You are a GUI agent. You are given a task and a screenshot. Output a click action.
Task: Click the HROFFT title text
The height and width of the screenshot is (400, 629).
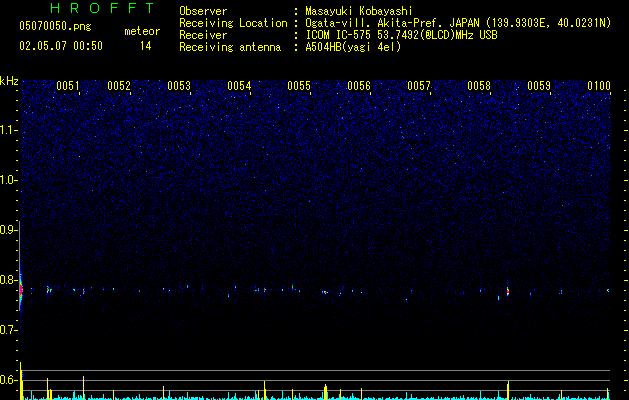102,8
